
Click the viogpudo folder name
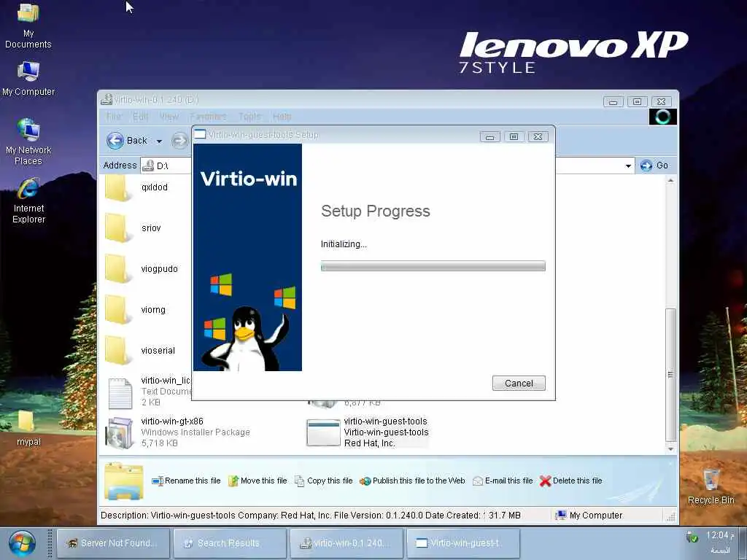pyautogui.click(x=159, y=269)
